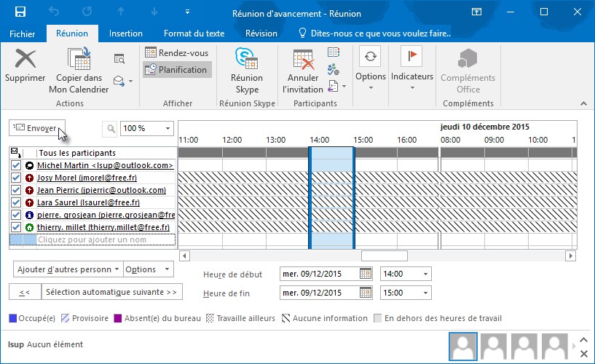
Task: Open the 14:00 start time dropdown
Action: pyautogui.click(x=425, y=274)
